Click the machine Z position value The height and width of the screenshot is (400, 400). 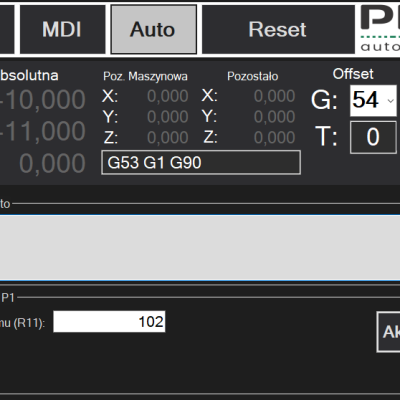168,137
